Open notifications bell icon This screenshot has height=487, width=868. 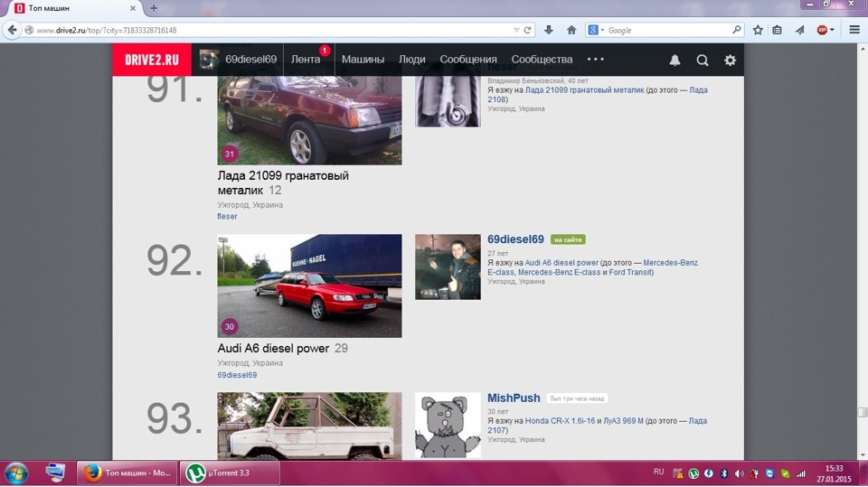point(675,60)
